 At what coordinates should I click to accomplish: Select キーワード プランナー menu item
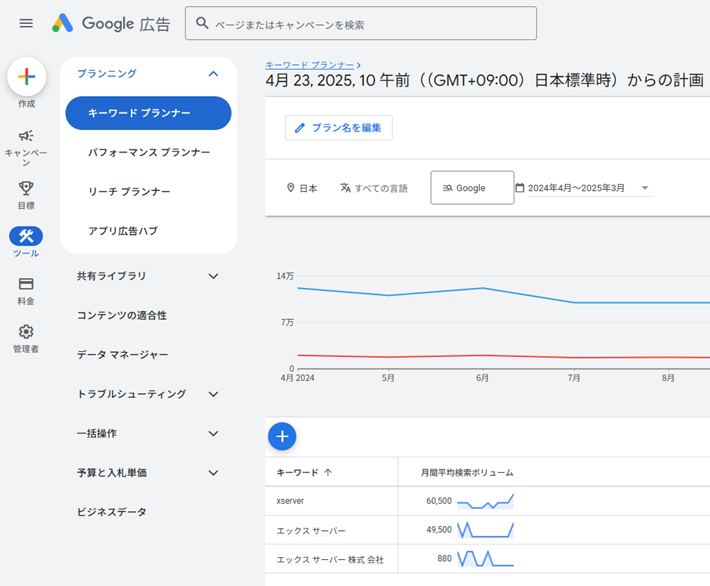pos(148,113)
